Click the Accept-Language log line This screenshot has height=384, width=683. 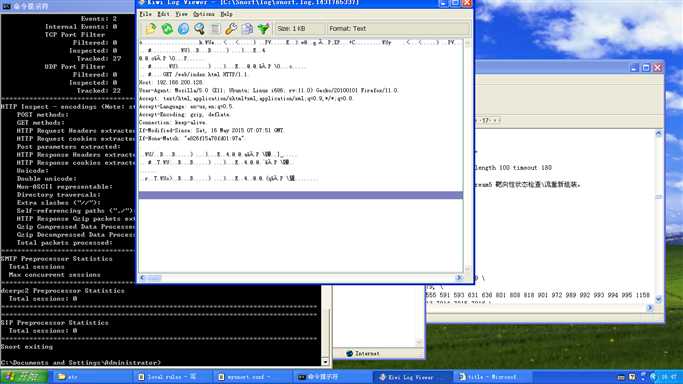pos(186,106)
